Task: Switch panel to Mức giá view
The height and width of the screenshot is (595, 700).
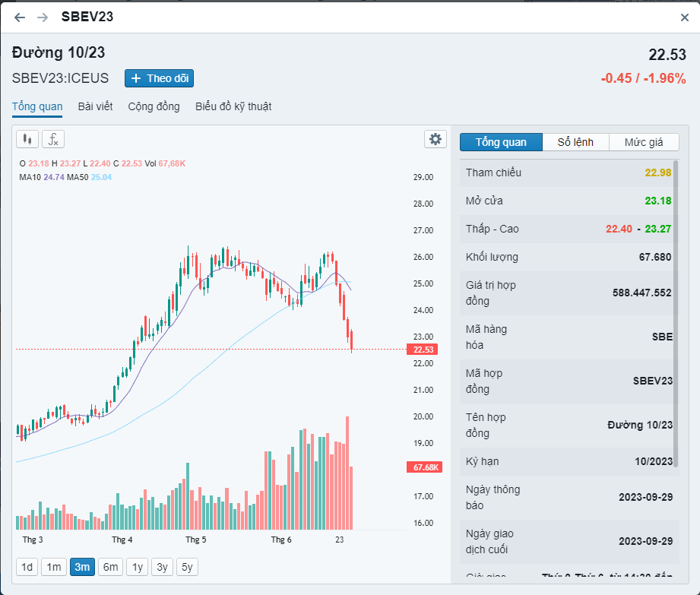Action: pyautogui.click(x=644, y=142)
